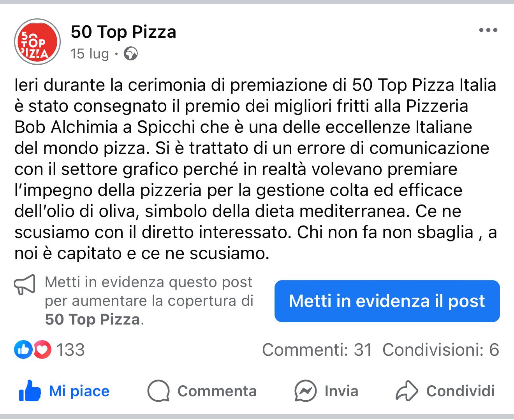Click the megaphone promote icon

25,285
